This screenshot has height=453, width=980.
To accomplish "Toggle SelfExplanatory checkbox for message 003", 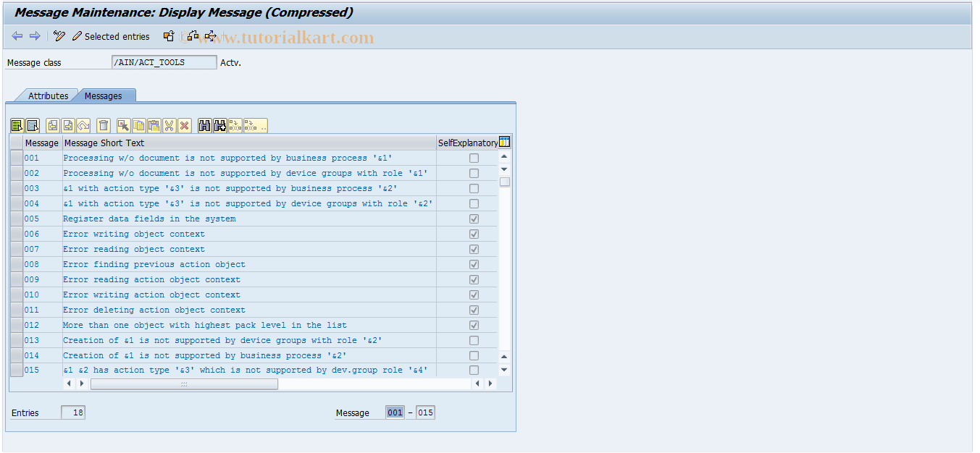I will click(x=474, y=188).
